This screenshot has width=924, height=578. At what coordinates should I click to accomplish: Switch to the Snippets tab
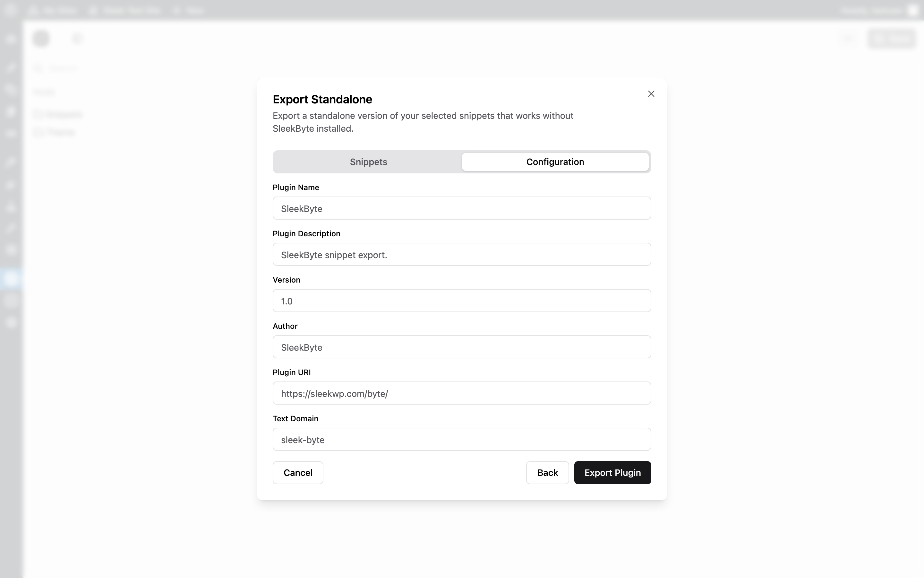368,162
